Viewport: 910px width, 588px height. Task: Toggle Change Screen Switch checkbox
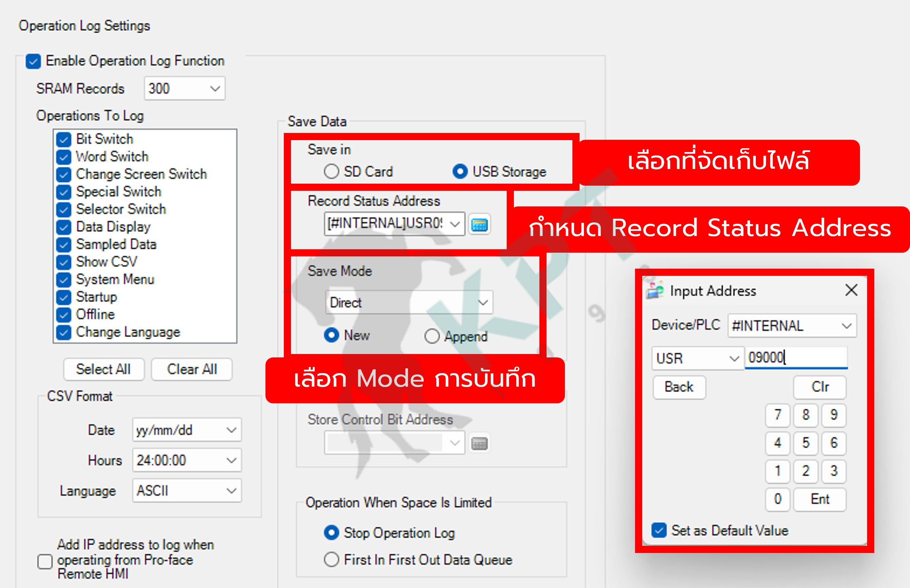pyautogui.click(x=63, y=174)
